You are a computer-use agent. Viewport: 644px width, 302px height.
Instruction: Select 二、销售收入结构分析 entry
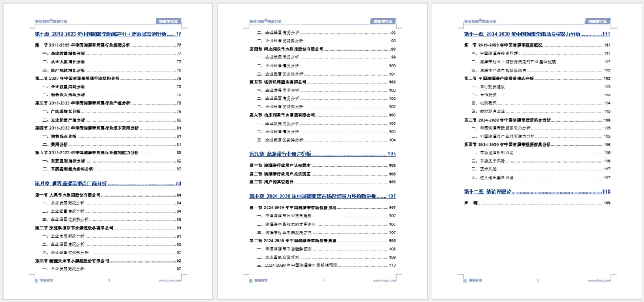(x=112, y=95)
